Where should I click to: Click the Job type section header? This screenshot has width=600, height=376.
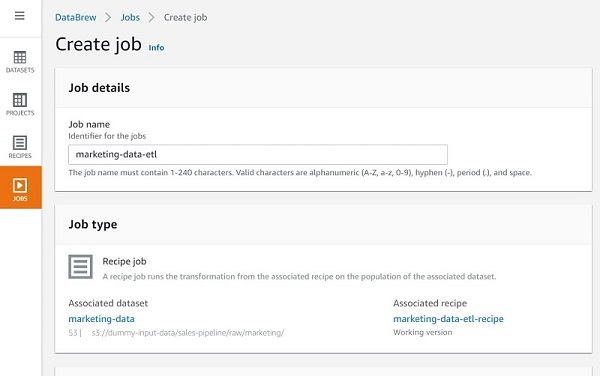click(x=93, y=225)
